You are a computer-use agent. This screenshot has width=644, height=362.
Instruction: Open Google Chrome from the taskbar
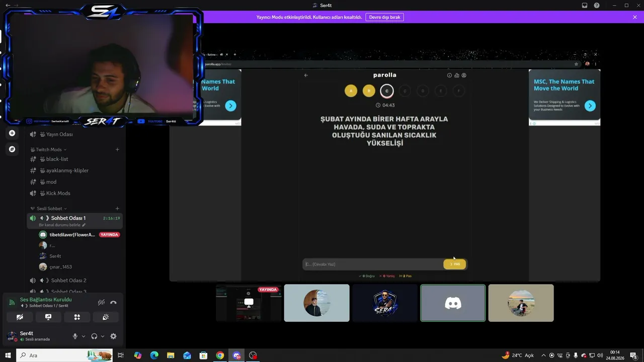pos(220,355)
